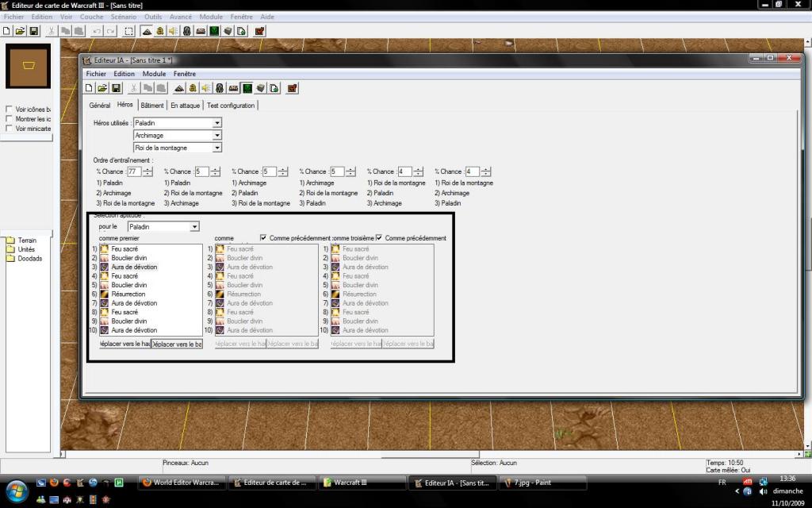Click Import Manager icon in Editeur IA toolbar
This screenshot has width=812, height=508.
pos(274,88)
